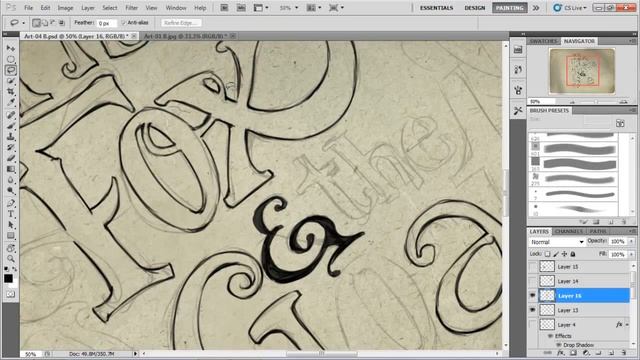Viewport: 640px width, 360px height.
Task: Select the Move tool
Action: [11, 48]
